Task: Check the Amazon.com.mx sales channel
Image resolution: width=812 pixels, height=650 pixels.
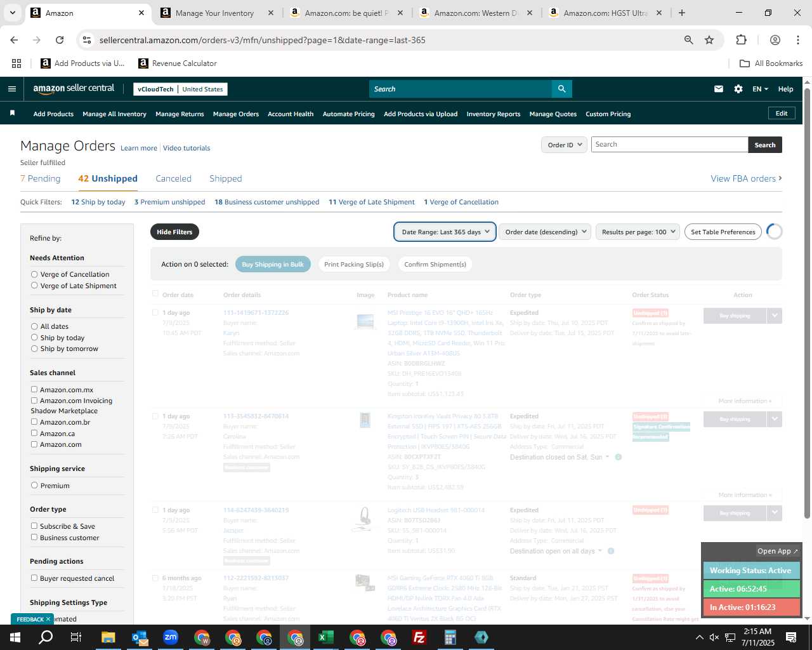Action: click(x=34, y=390)
